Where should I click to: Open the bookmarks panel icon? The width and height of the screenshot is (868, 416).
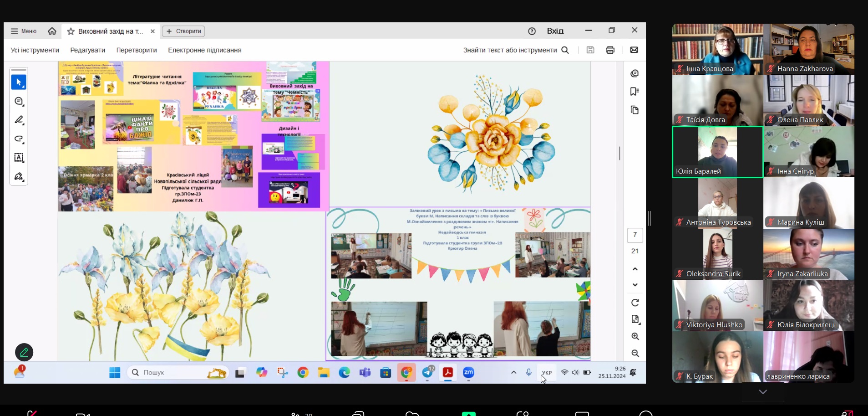click(635, 92)
